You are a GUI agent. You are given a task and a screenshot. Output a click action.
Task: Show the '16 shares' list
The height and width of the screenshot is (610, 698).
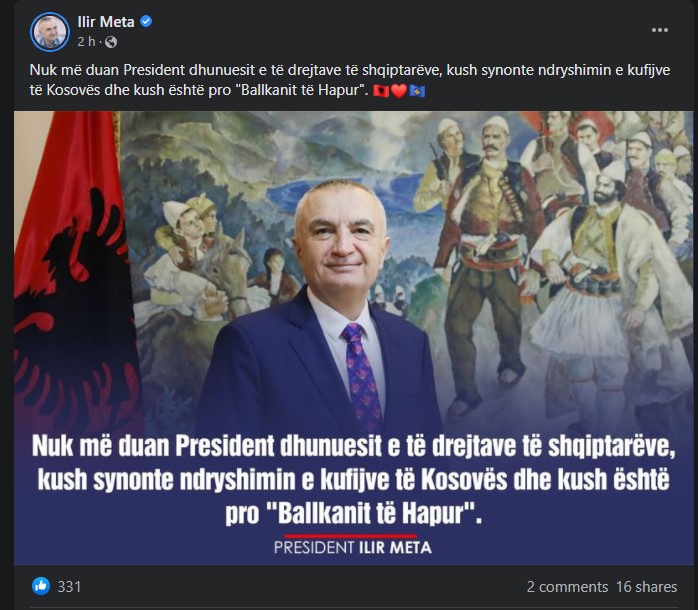(646, 586)
